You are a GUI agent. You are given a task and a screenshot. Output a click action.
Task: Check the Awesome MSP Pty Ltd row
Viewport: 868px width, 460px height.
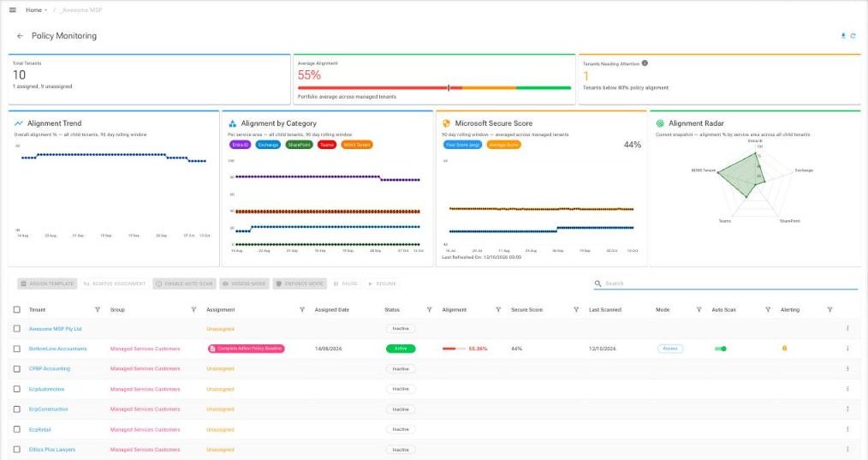16,329
